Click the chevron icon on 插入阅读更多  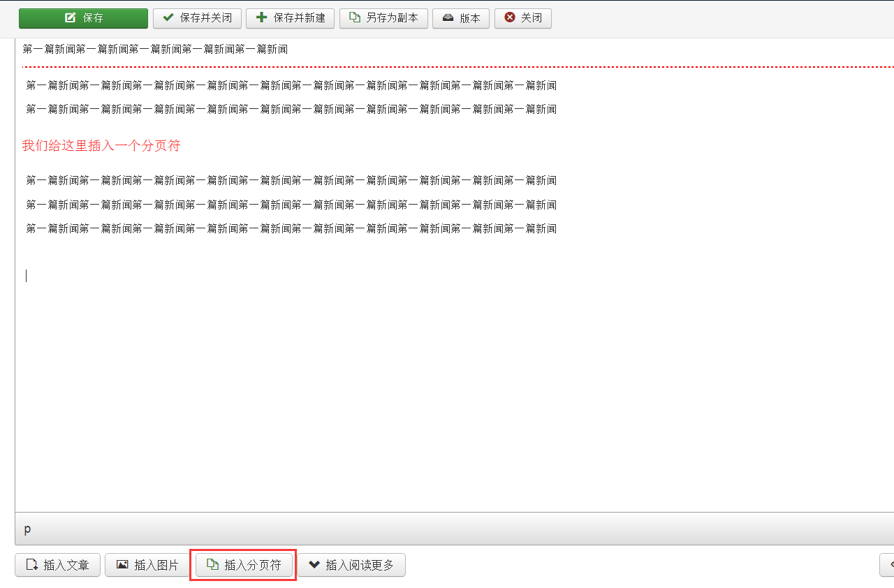pyautogui.click(x=315, y=565)
